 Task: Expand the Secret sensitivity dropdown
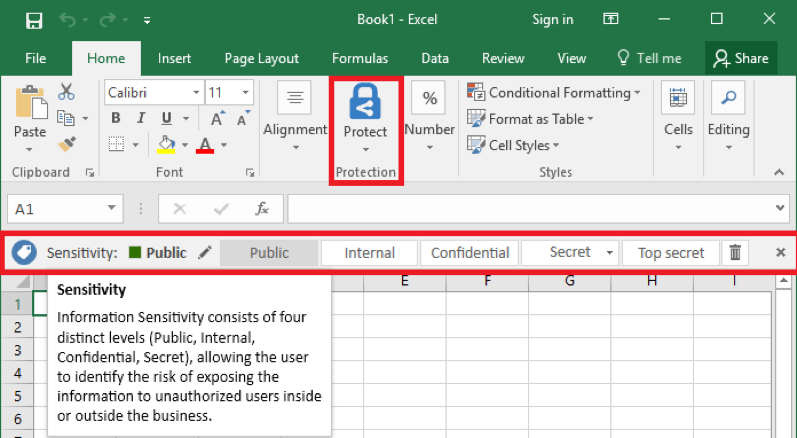[x=609, y=253]
